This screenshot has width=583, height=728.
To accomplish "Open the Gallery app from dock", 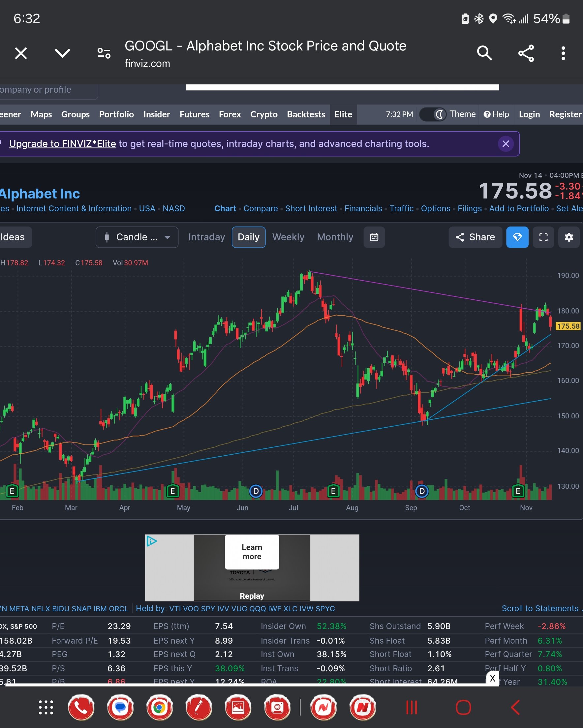I will pos(238,708).
